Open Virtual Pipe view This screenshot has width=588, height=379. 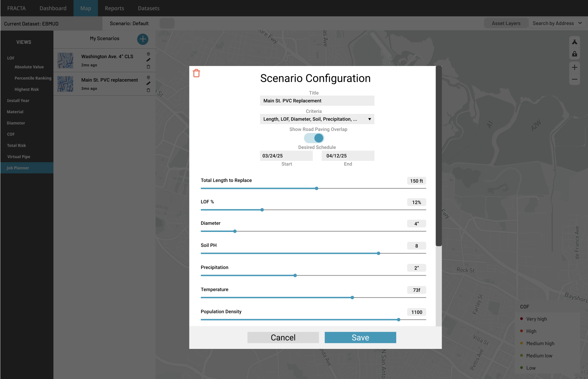(x=19, y=157)
